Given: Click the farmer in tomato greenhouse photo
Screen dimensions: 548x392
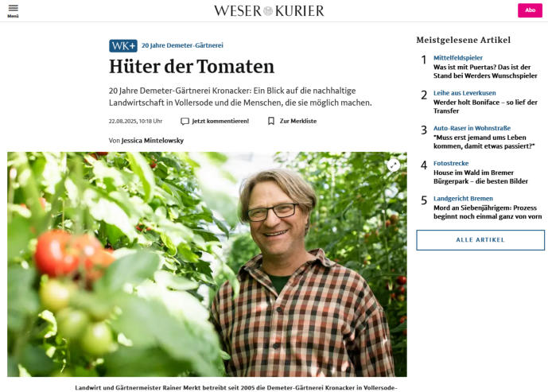Looking at the screenshot, I should point(207,264).
